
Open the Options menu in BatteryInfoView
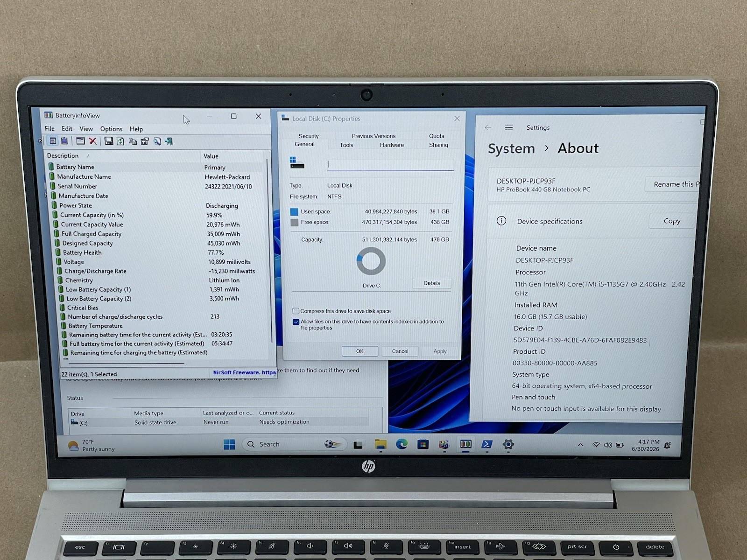pyautogui.click(x=111, y=129)
